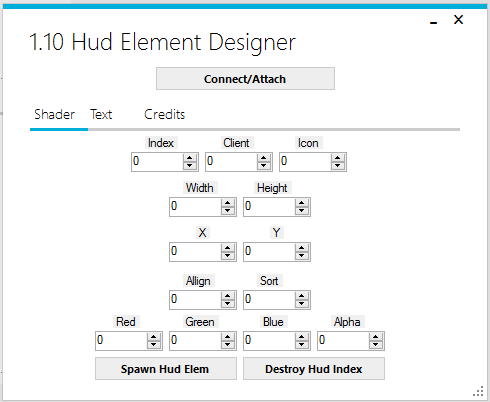Screen dimensions: 490x402
Task: Increase the Index value with up arrow
Action: 190,158
